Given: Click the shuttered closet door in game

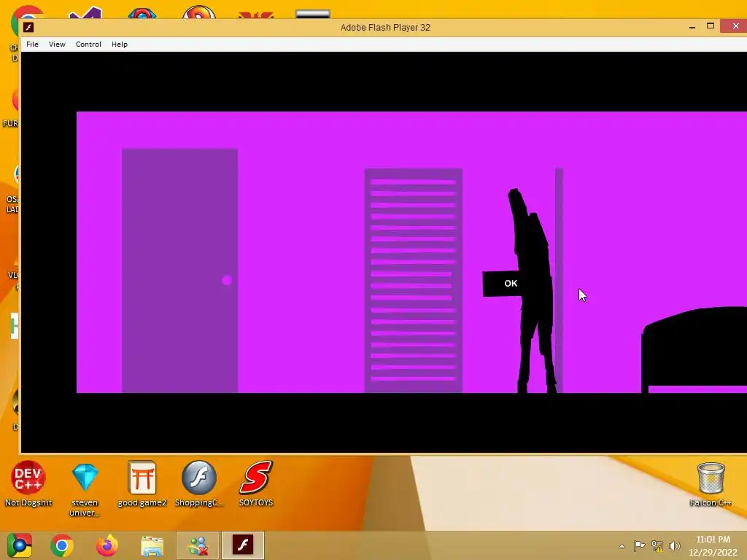Looking at the screenshot, I should click(413, 281).
